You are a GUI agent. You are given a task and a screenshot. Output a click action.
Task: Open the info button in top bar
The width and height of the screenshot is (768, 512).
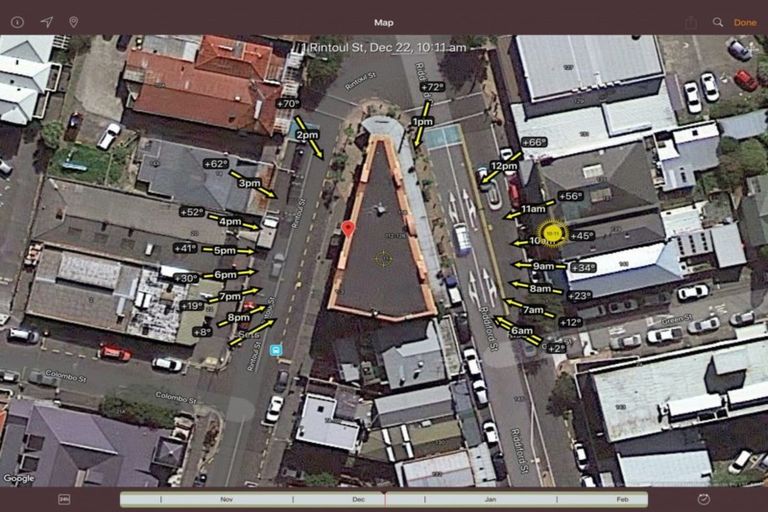click(17, 22)
